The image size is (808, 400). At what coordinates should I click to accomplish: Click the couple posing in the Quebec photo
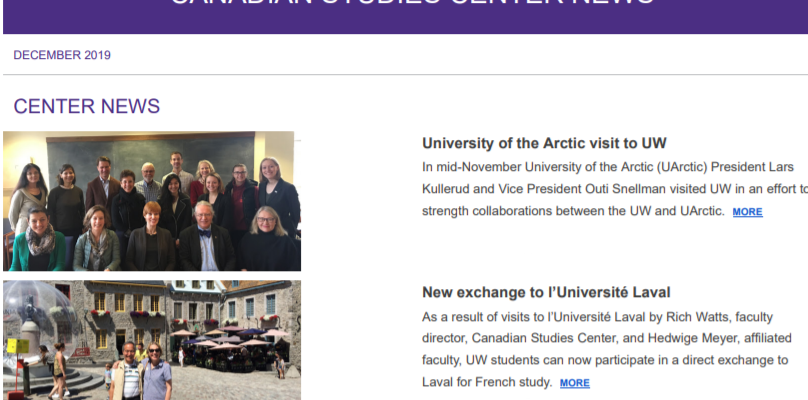pyautogui.click(x=140, y=371)
